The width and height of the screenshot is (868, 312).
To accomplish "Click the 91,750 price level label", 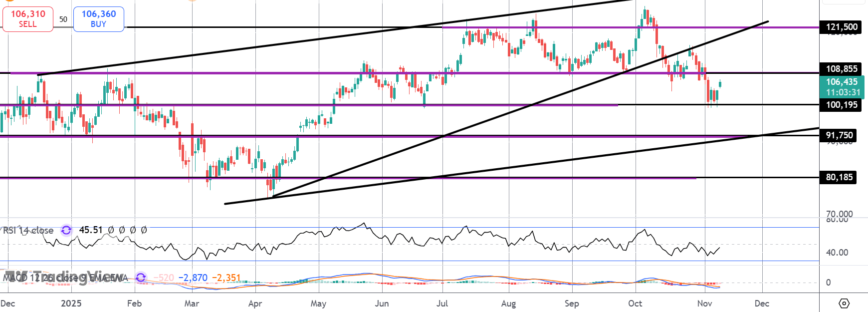I will pos(839,135).
